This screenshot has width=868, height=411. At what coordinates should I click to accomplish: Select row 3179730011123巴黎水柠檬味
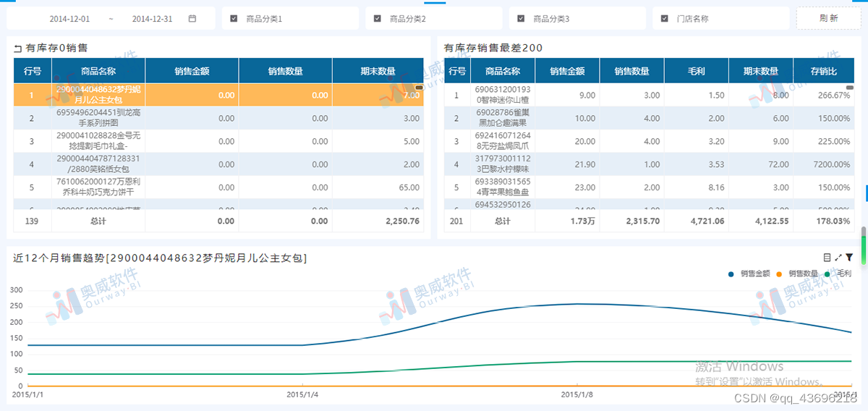click(x=649, y=164)
